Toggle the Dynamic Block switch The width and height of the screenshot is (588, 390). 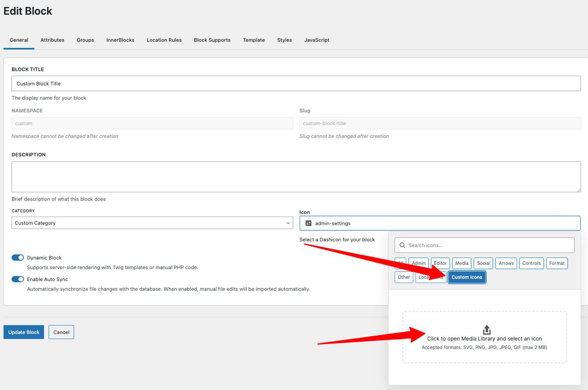(17, 258)
